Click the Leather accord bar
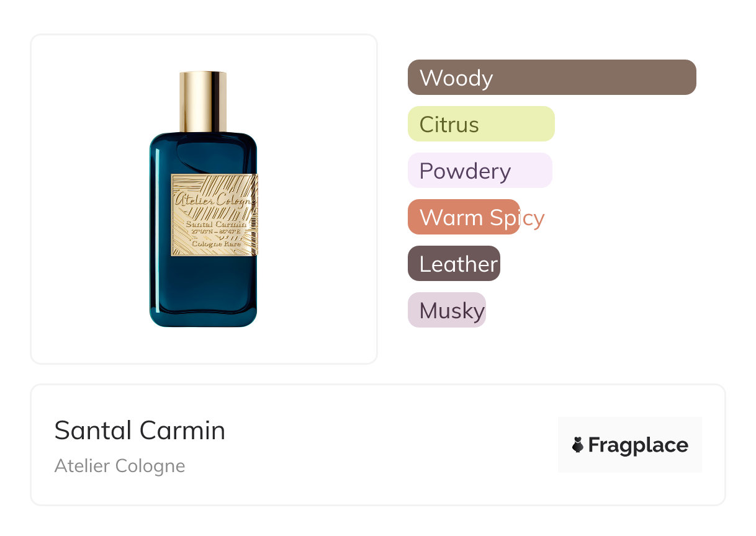The height and width of the screenshot is (536, 756). tap(454, 264)
